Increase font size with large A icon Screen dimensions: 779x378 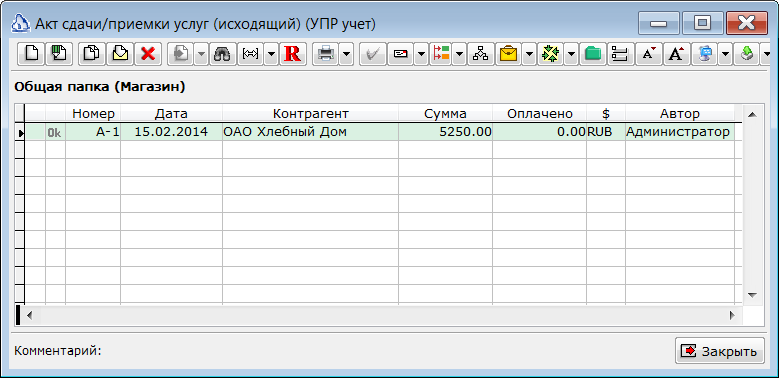(x=676, y=53)
